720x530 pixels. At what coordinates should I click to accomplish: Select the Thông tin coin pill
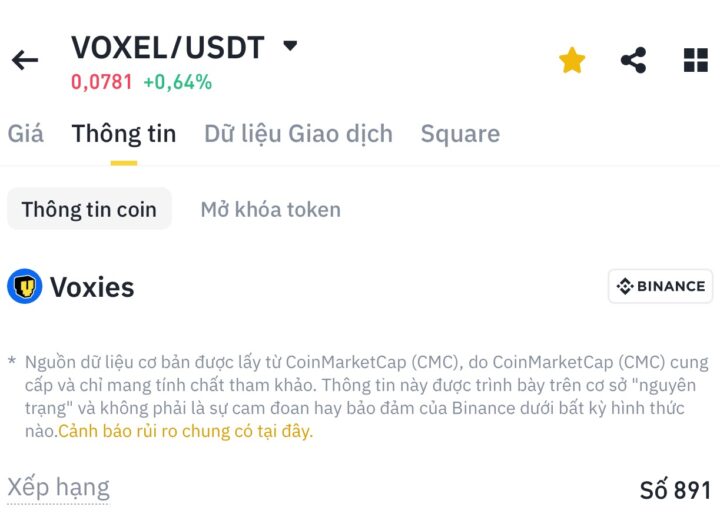[89, 209]
